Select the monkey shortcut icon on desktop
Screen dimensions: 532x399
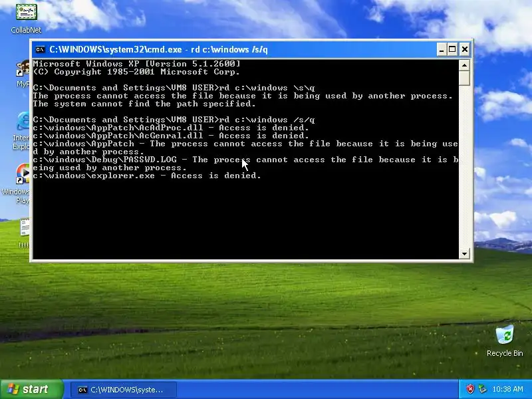(x=23, y=74)
